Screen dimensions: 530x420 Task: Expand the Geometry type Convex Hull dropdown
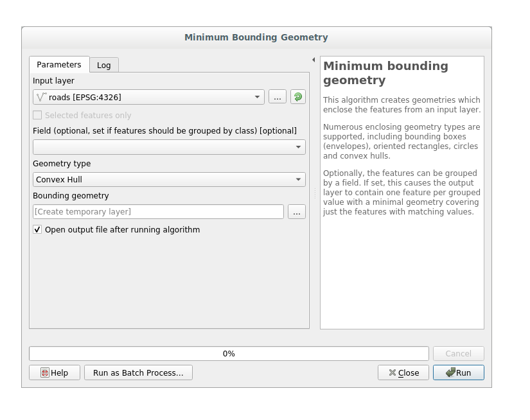(169, 180)
